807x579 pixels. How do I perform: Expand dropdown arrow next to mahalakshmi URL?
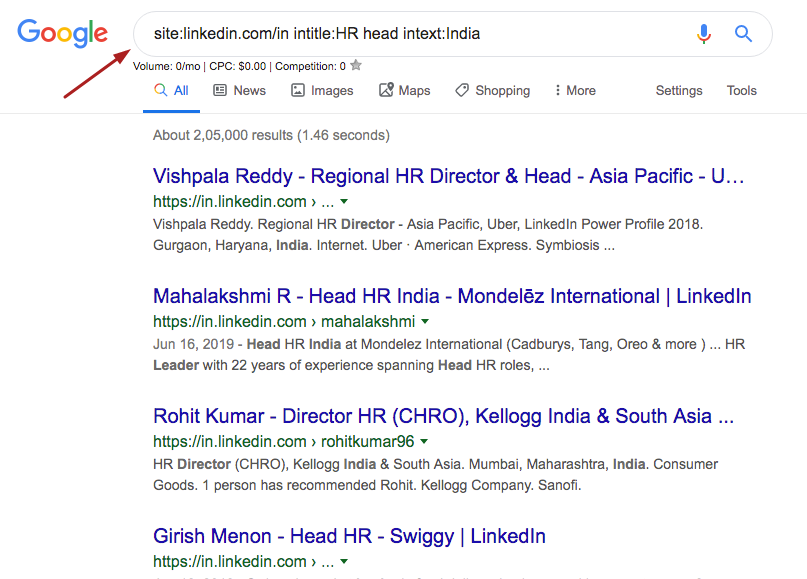coord(425,321)
